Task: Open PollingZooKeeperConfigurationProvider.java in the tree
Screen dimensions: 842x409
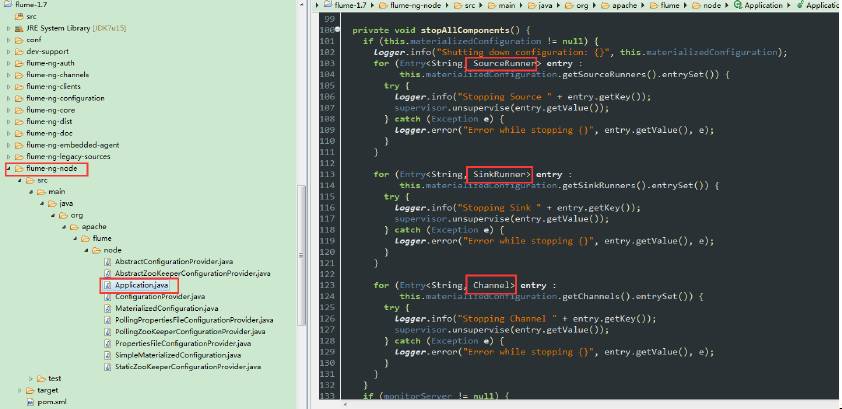Action: click(x=190, y=332)
